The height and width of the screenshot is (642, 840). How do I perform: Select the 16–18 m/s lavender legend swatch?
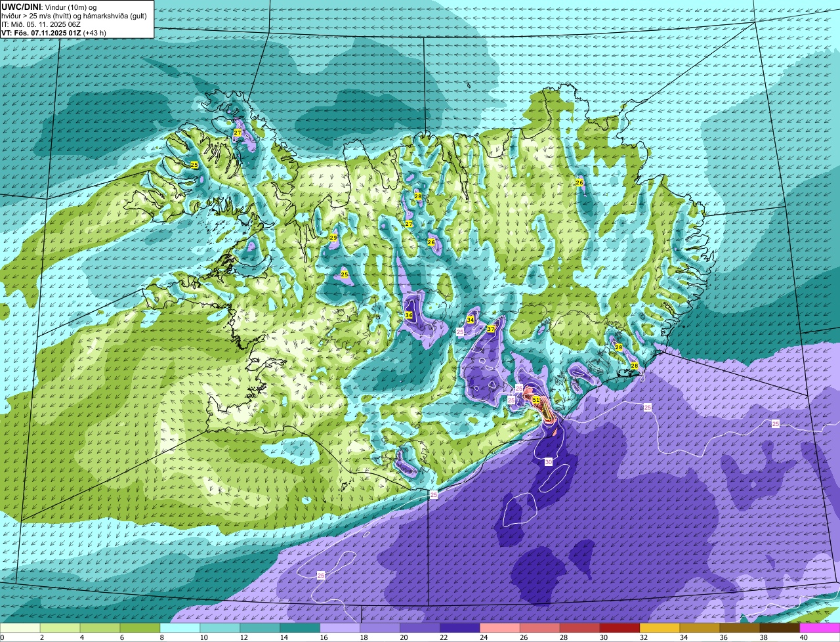(340, 628)
